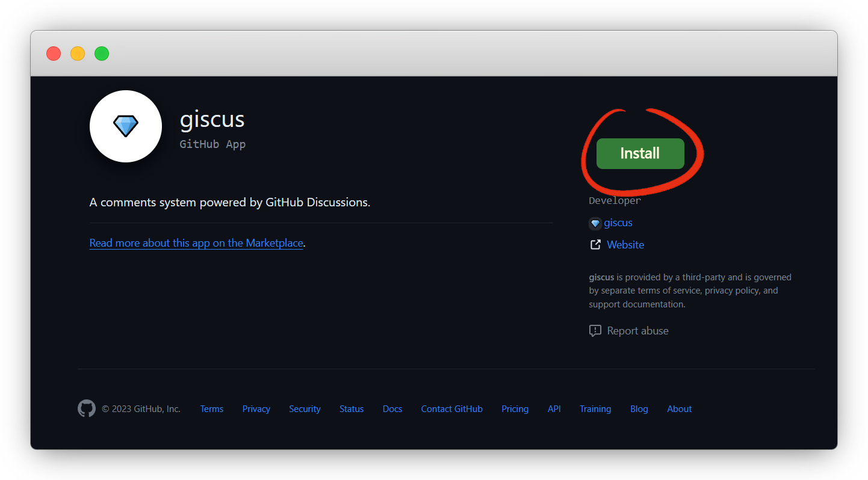Click Contact GitHub in the footer
868x480 pixels.
pyautogui.click(x=451, y=409)
